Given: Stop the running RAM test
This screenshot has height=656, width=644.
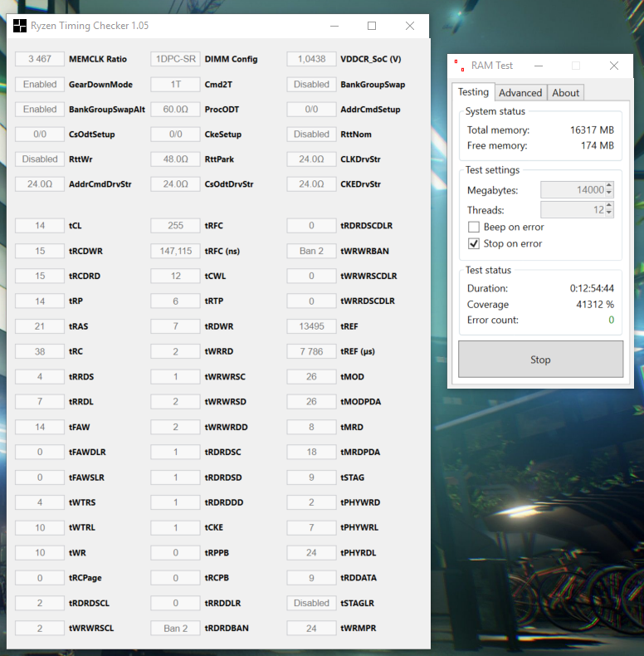Looking at the screenshot, I should click(x=540, y=360).
